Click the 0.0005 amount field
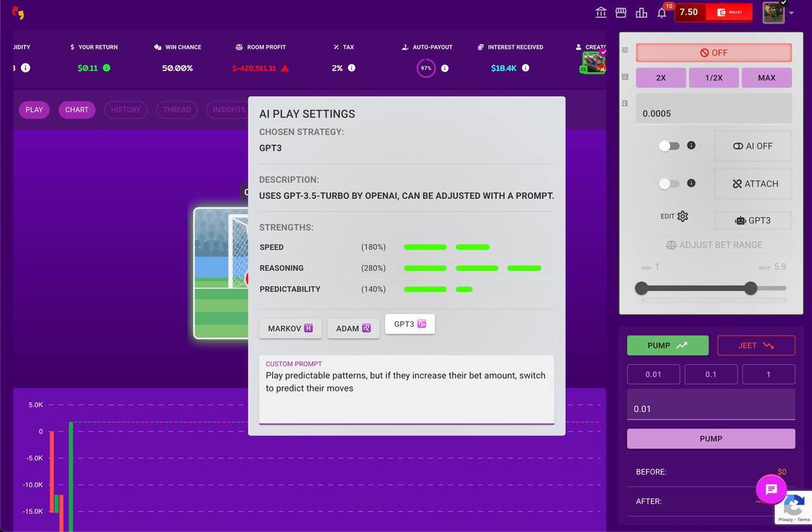Screen dimensions: 812x532 click(x=714, y=109)
